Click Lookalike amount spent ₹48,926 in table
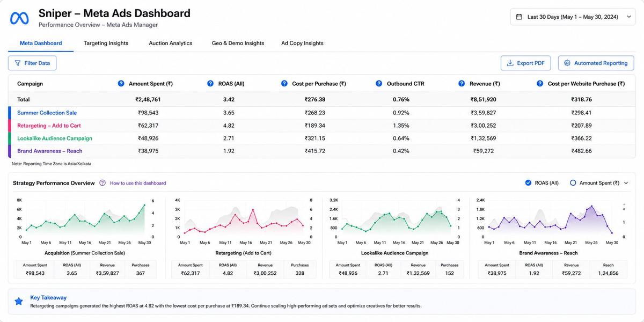Viewport: 644px width, 322px height. point(148,138)
